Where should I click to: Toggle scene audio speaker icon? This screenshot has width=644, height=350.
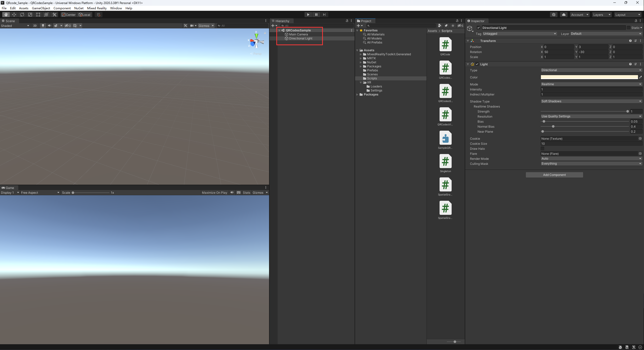(49, 26)
